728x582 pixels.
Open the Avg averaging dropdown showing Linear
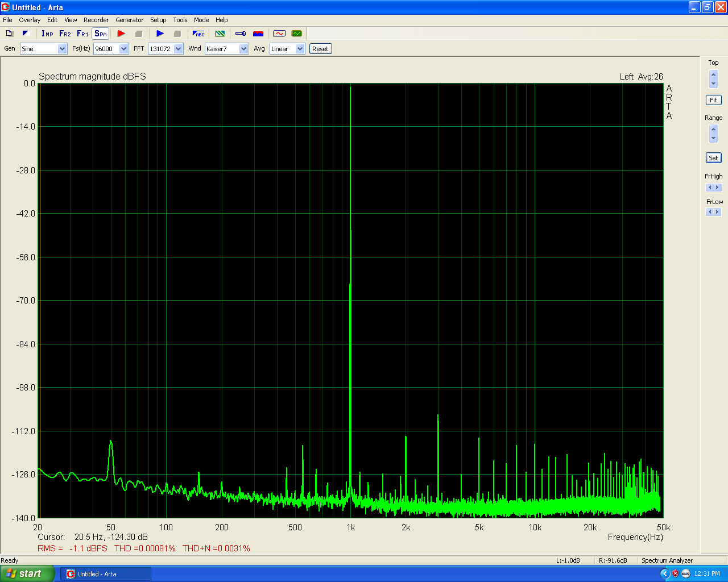[x=287, y=49]
